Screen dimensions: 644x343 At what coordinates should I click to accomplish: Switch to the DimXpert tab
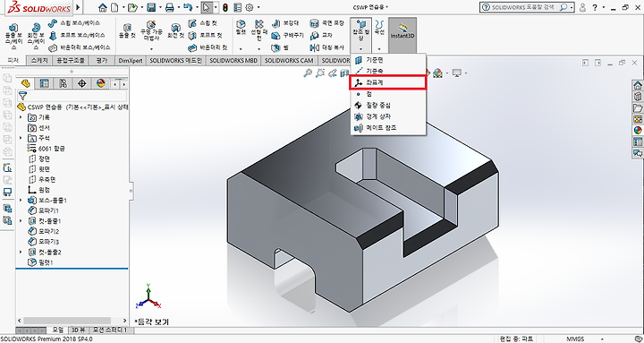(131, 61)
